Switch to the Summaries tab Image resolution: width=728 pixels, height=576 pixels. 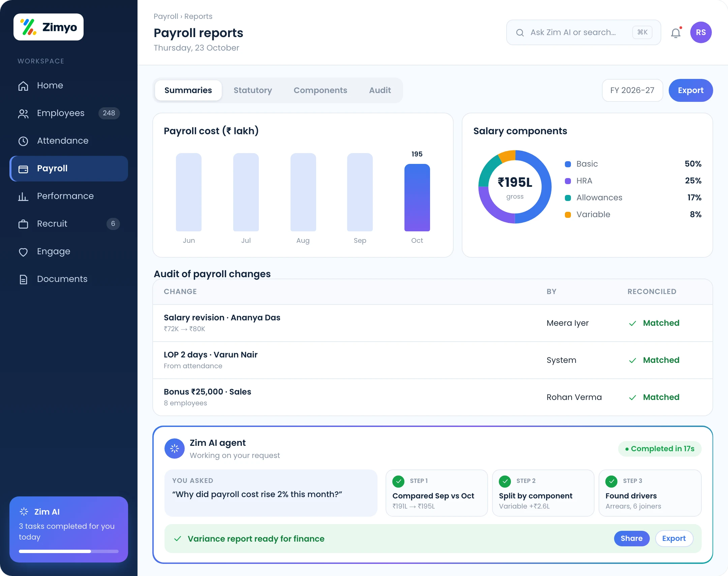click(188, 90)
